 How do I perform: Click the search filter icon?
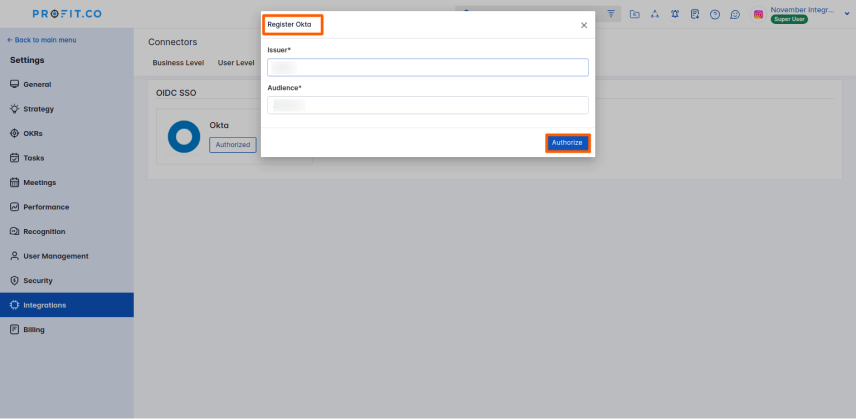tap(611, 14)
